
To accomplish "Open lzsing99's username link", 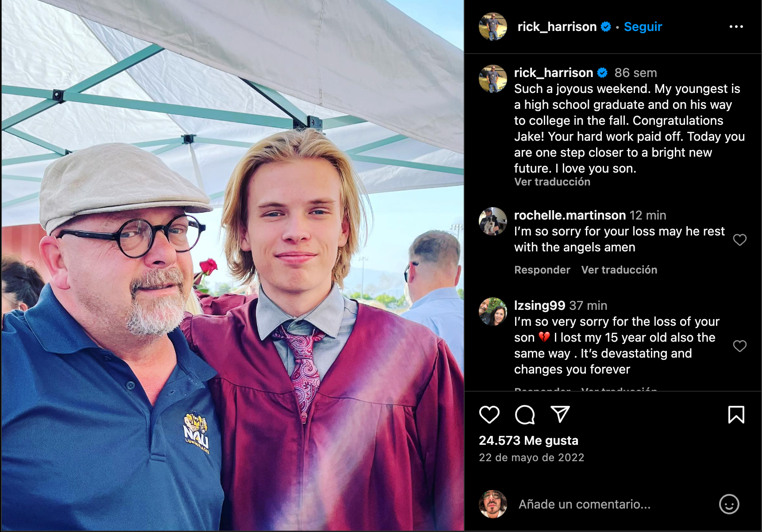I will (x=539, y=305).
